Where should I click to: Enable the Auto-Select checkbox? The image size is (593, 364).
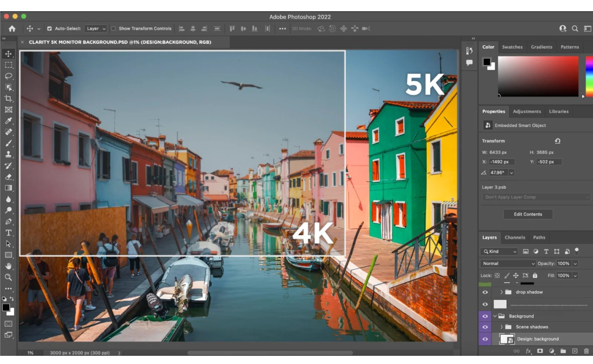(x=49, y=28)
